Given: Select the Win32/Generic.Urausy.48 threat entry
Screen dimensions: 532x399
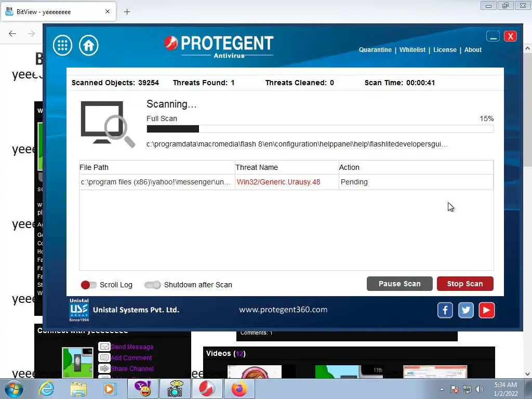Looking at the screenshot, I should tap(278, 182).
